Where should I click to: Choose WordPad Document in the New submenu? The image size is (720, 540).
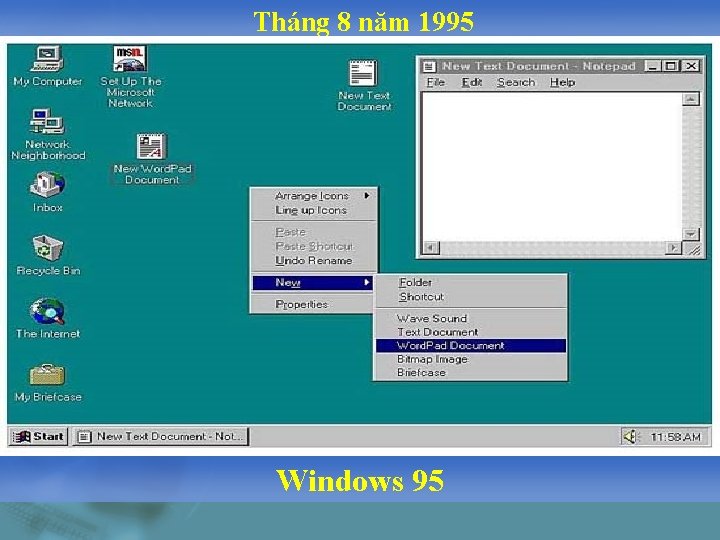471,345
